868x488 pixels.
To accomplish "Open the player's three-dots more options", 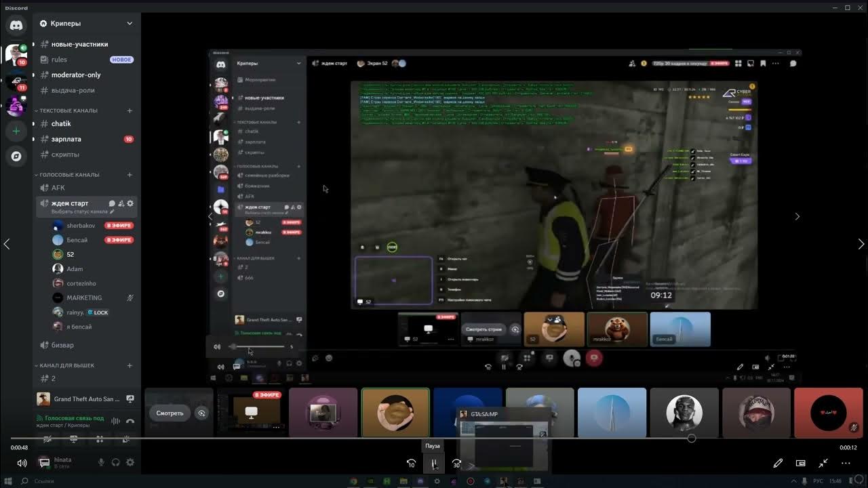I will (x=846, y=463).
